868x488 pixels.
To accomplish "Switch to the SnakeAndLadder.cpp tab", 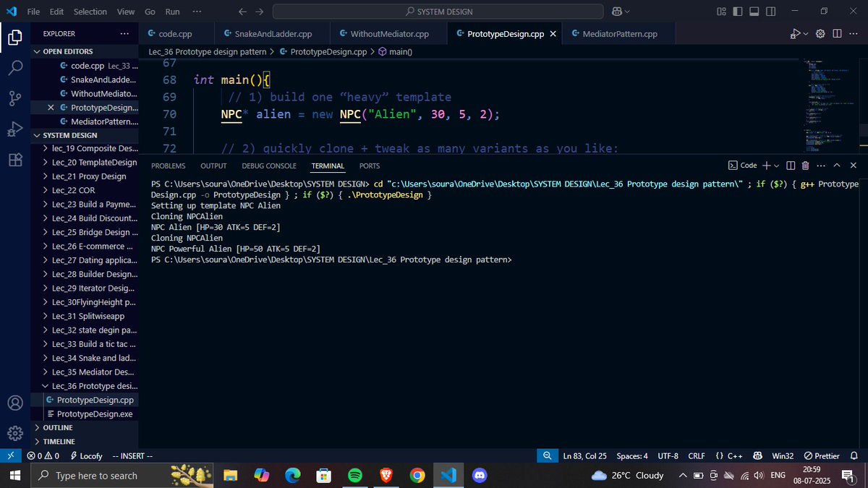I will [x=273, y=34].
